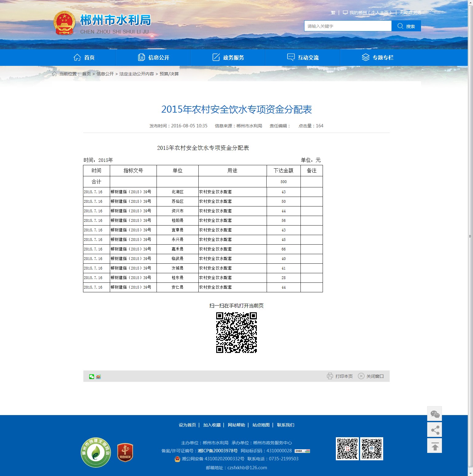The height and width of the screenshot is (476, 473).
Task: Open the 湘ICP备20003978号 link
Action: [218, 451]
